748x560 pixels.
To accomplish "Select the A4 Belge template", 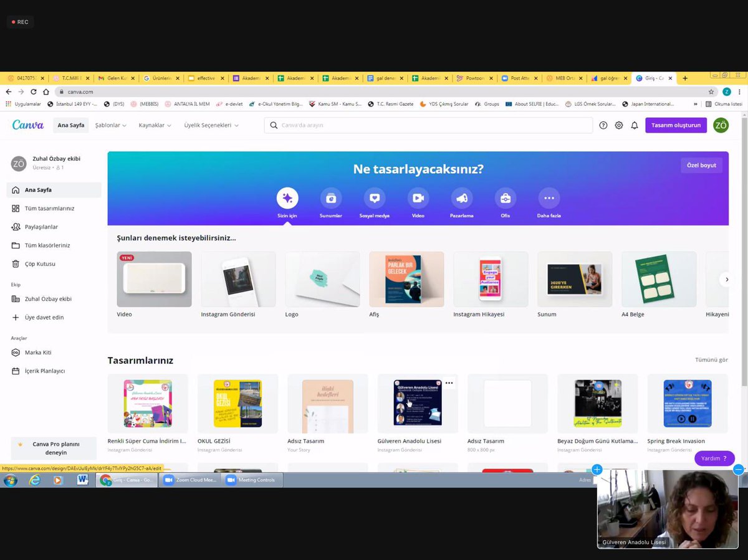I will [659, 279].
